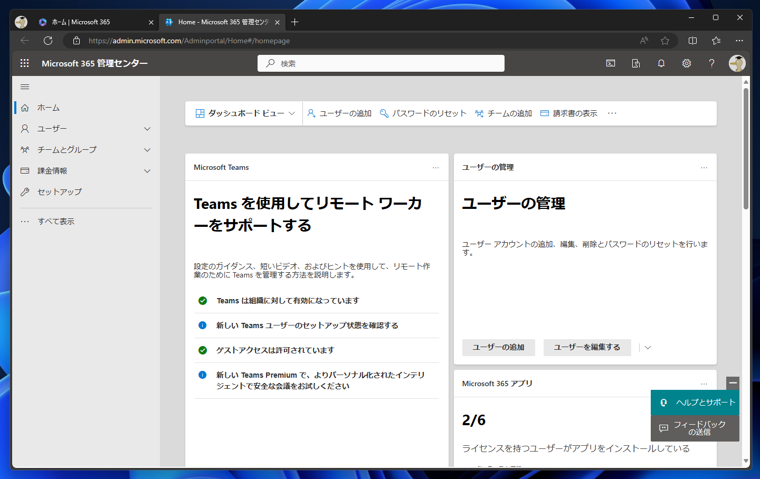760x479 pixels.
Task: Click Microsoft 365 管理センター title
Action: coord(95,64)
